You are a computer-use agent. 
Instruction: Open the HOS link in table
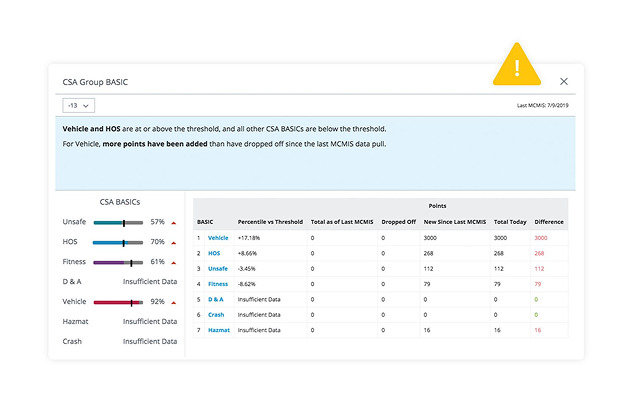coord(214,253)
